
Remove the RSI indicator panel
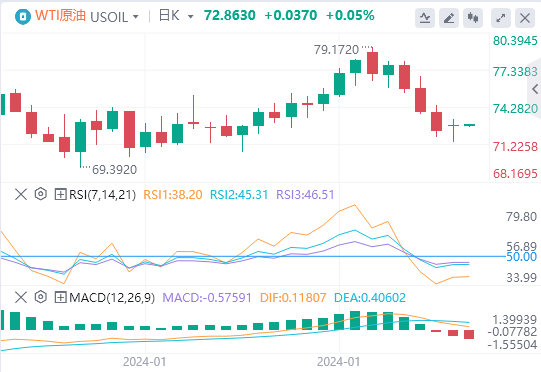21,194
